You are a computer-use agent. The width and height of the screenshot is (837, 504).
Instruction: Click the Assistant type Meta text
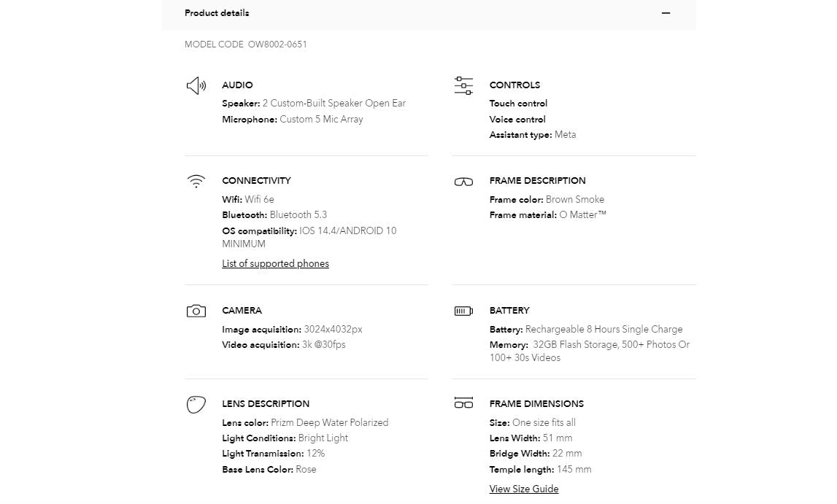coord(565,135)
